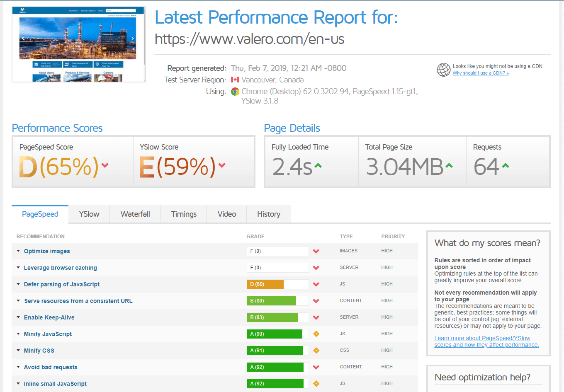Viewport: 564px width, 392px height.
Task: Click Leverage browser caching recommendation
Action: 61,268
